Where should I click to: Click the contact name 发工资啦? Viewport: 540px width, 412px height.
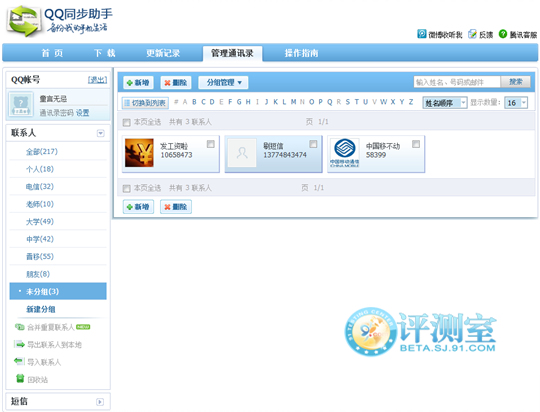click(x=174, y=146)
